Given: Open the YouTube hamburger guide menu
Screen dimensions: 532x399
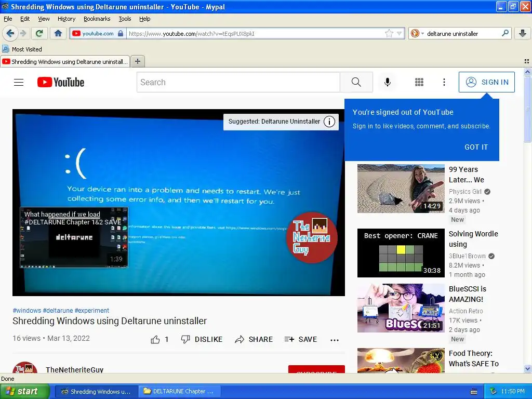Looking at the screenshot, I should coord(19,82).
